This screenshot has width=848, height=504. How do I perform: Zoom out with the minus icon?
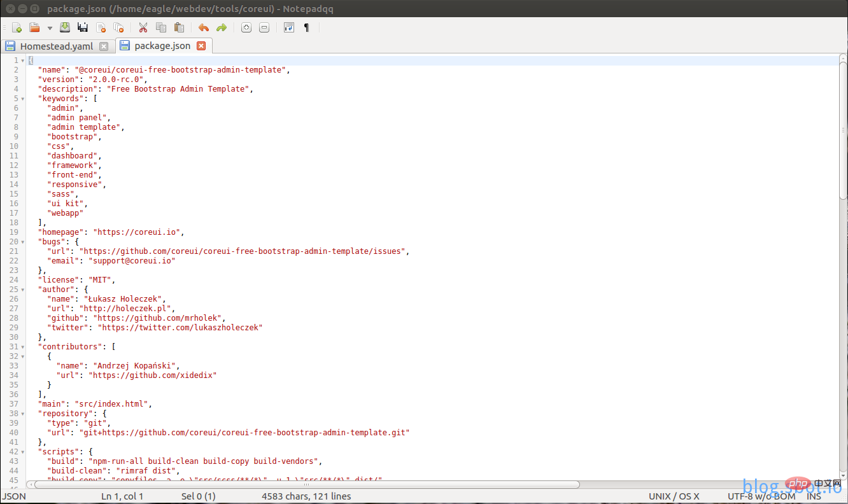click(x=264, y=27)
